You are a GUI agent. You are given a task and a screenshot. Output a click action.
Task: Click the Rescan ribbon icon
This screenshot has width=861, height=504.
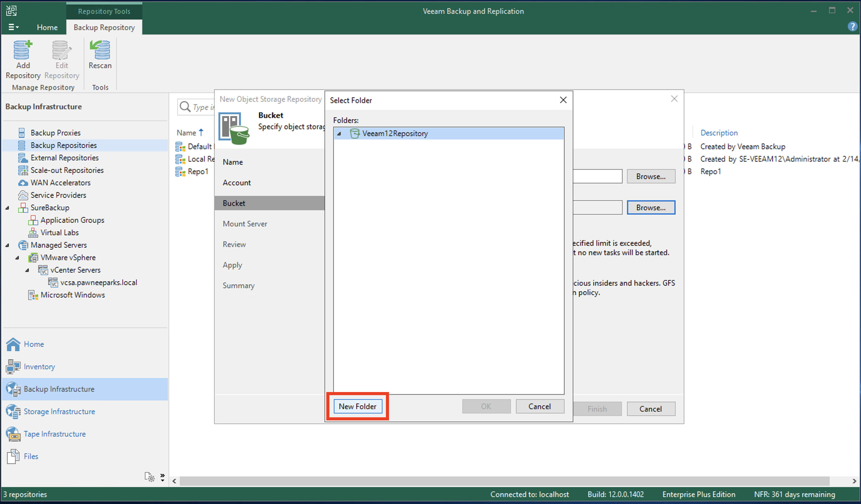[x=100, y=50]
